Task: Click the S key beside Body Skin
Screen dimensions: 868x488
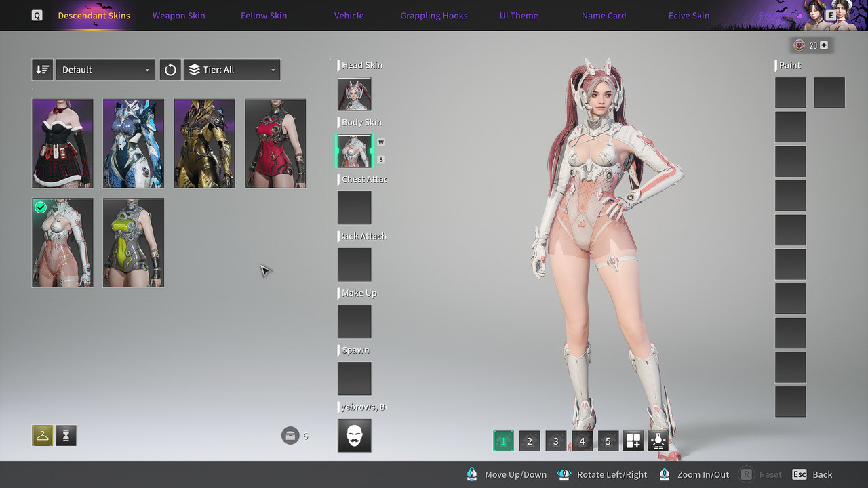Action: pos(381,160)
